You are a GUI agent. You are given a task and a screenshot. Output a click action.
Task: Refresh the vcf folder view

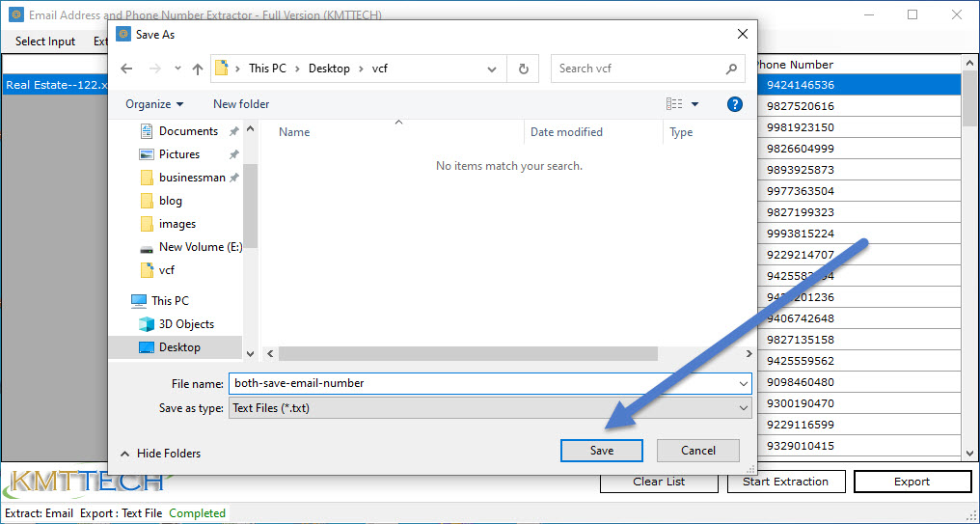(x=524, y=69)
